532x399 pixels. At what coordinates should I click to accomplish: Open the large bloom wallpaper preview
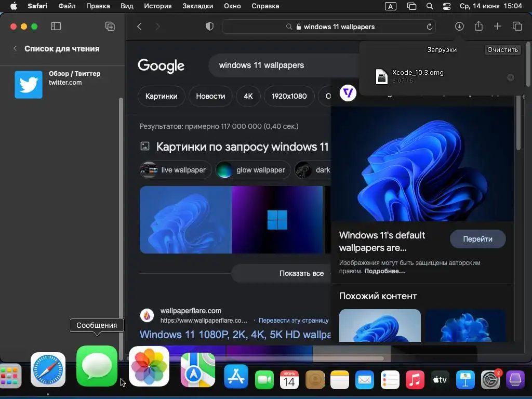point(422,164)
